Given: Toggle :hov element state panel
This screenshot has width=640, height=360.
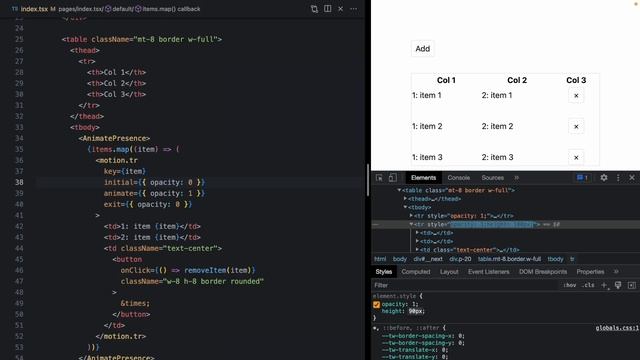Looking at the screenshot, I should pyautogui.click(x=569, y=285).
